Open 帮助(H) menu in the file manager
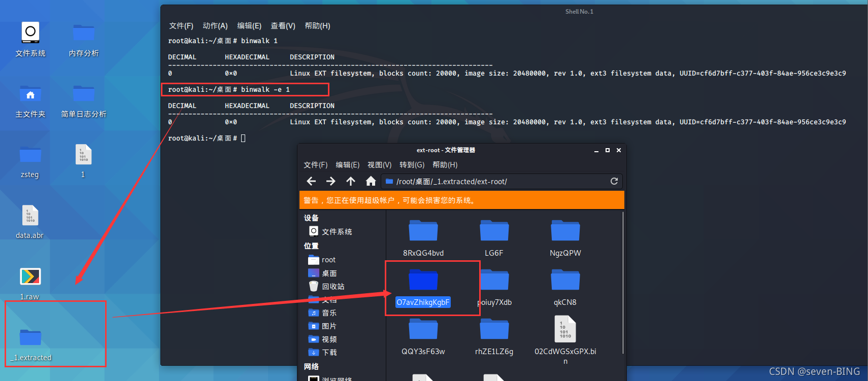 445,165
